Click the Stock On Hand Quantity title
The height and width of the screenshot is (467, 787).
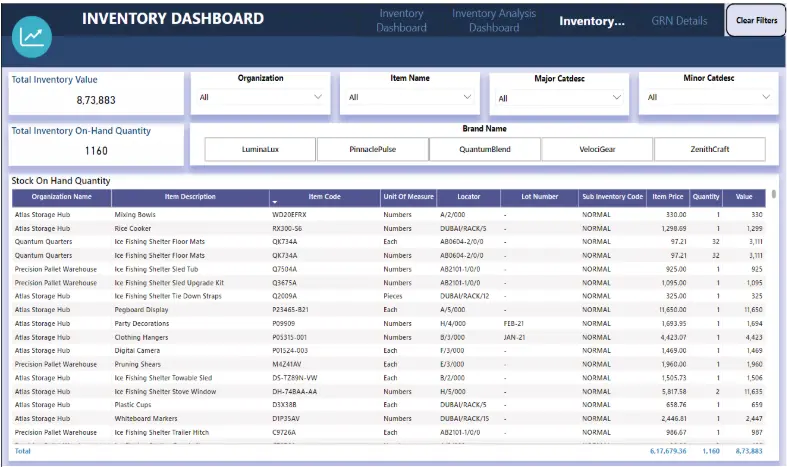coord(61,181)
